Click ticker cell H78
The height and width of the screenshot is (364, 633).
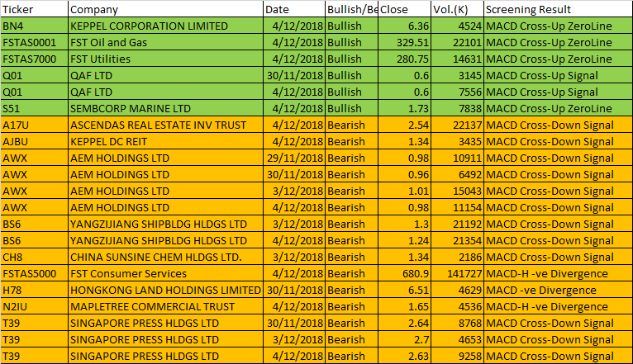(35, 291)
